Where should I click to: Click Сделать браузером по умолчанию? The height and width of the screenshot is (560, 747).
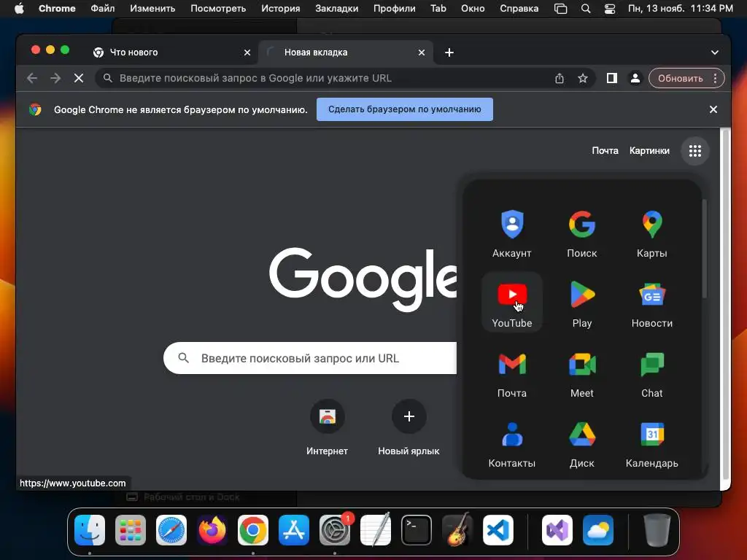[x=404, y=109]
